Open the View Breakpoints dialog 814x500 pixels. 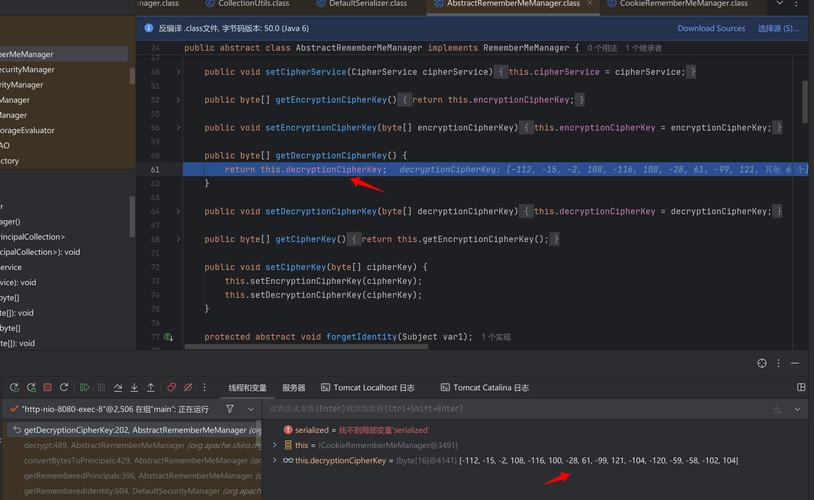[x=172, y=387]
